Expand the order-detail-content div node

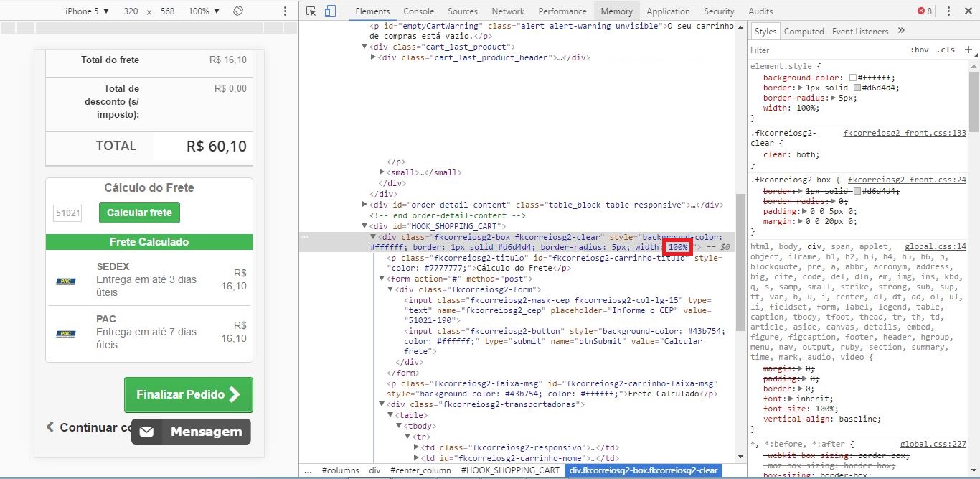coord(365,205)
